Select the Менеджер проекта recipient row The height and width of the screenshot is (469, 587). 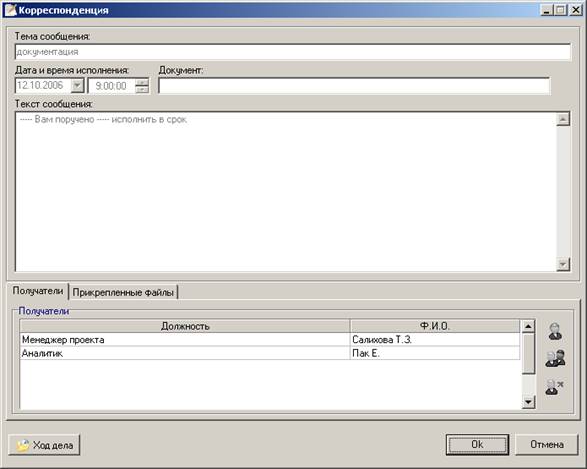point(270,339)
